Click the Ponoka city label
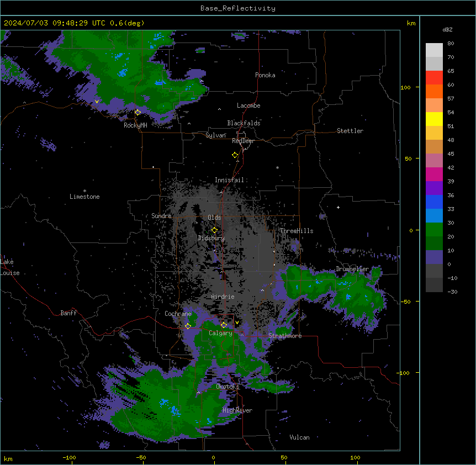 tap(265, 75)
